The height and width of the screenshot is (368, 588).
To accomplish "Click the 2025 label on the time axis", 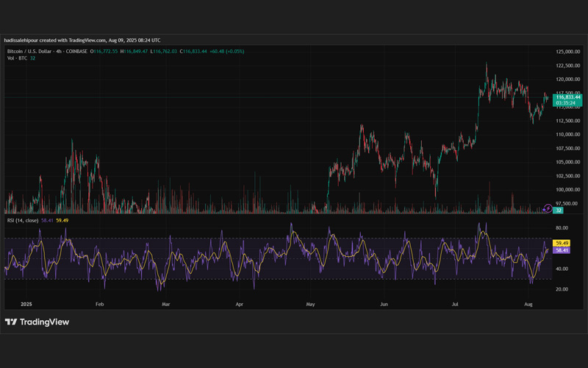I will (x=26, y=304).
